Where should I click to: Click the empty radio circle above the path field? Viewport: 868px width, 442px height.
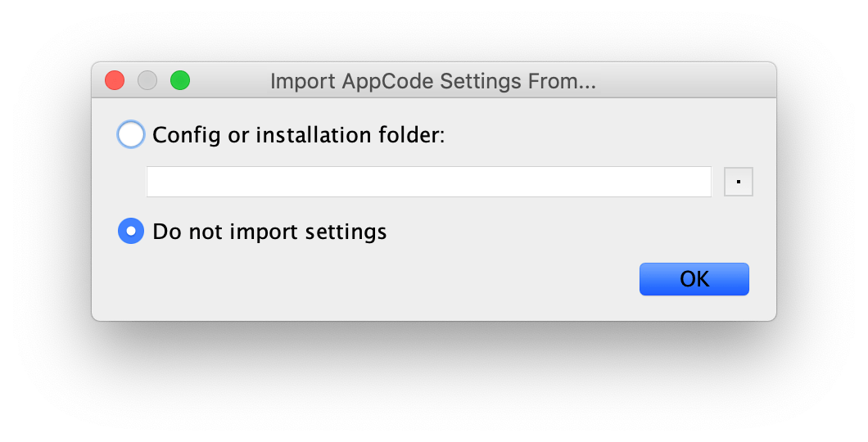click(x=131, y=134)
